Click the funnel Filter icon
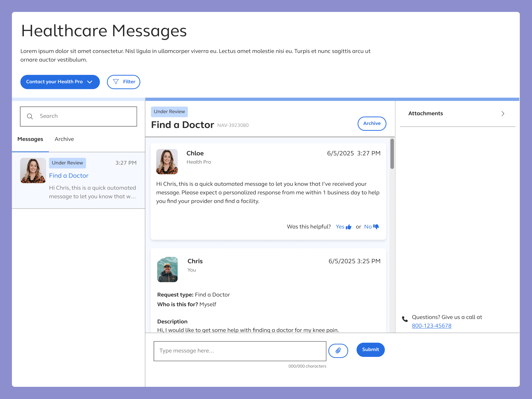532x399 pixels. (116, 82)
